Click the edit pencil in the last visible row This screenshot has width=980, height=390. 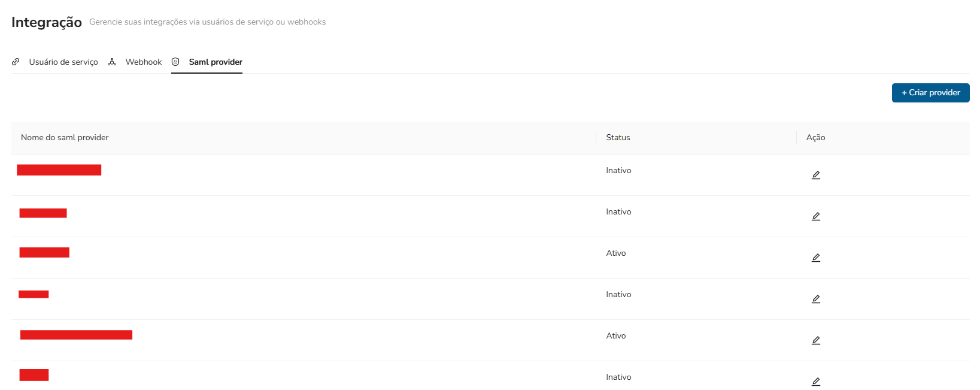coord(815,382)
